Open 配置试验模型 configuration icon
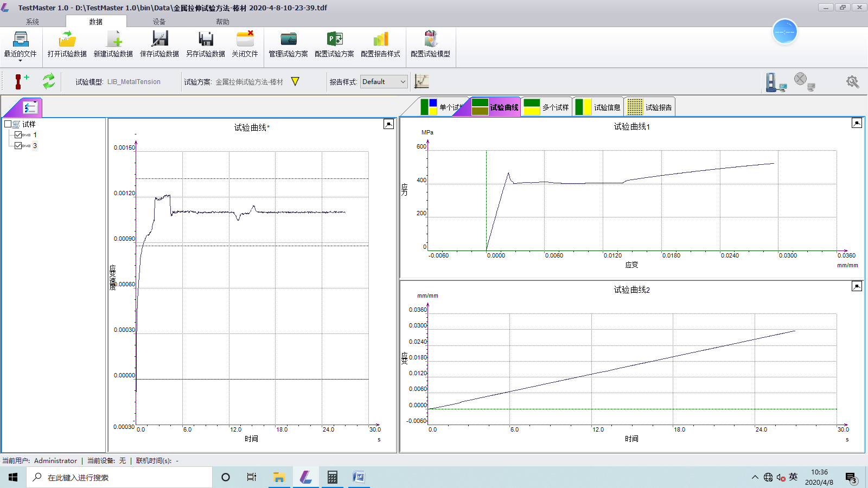 pos(430,40)
